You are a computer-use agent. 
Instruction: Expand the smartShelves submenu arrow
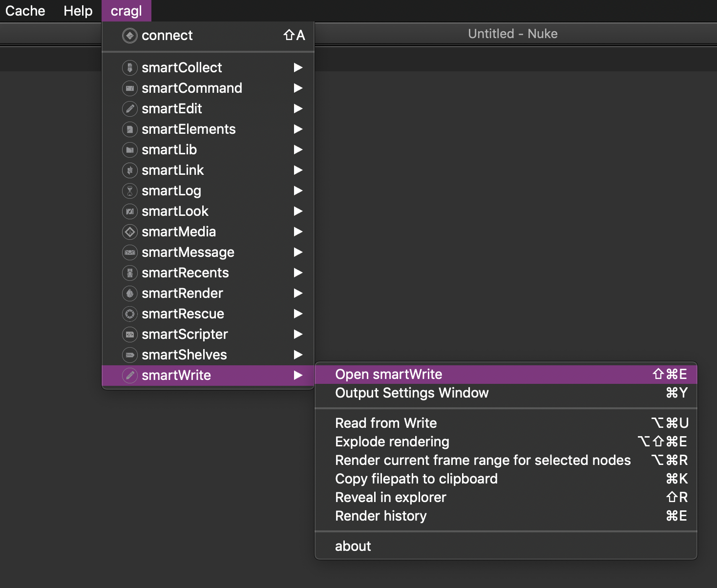(298, 355)
